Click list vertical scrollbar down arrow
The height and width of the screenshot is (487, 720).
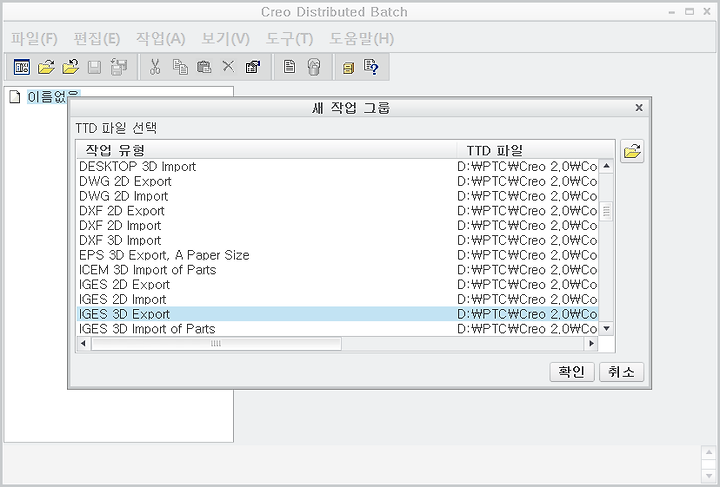click(x=607, y=328)
